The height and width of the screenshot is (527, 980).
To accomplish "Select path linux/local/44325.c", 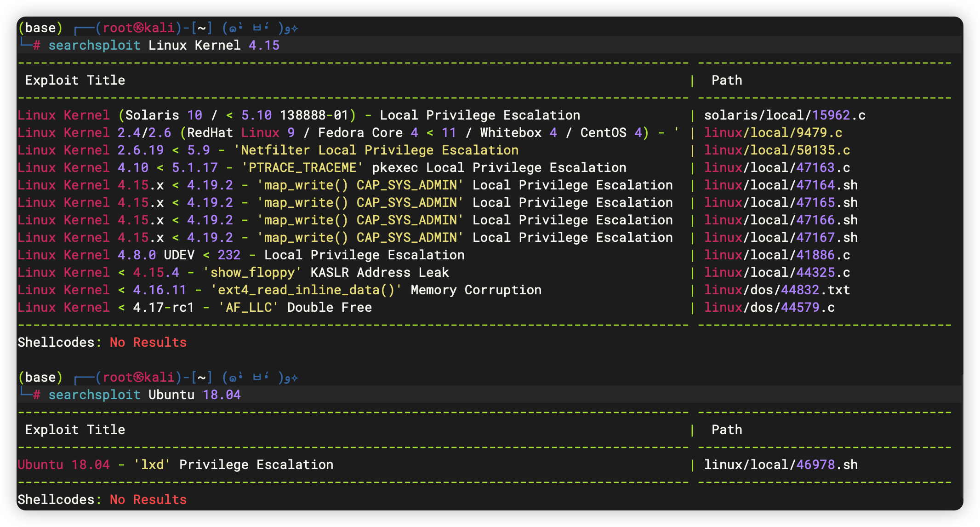I will pos(777,272).
